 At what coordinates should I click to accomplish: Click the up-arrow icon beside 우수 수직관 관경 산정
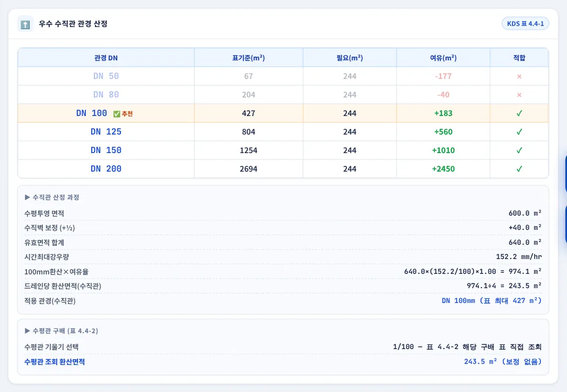(25, 24)
